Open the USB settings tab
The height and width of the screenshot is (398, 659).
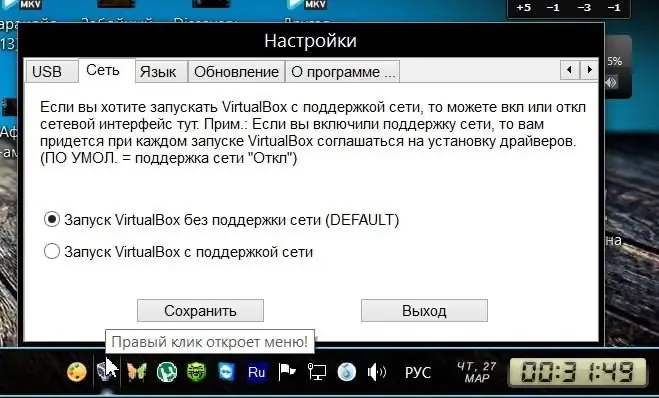[x=52, y=71]
